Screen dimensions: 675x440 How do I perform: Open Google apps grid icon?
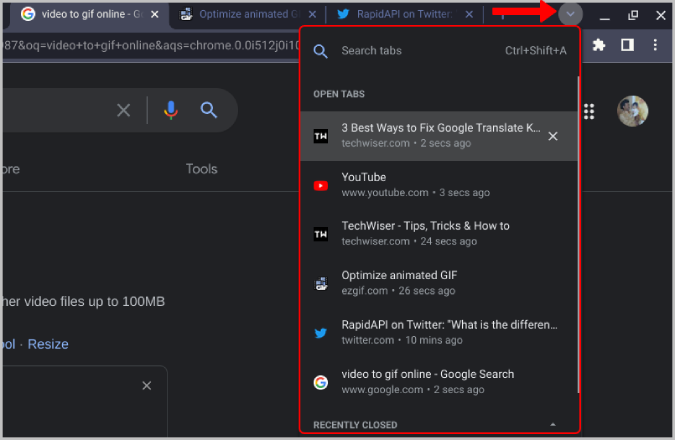589,112
